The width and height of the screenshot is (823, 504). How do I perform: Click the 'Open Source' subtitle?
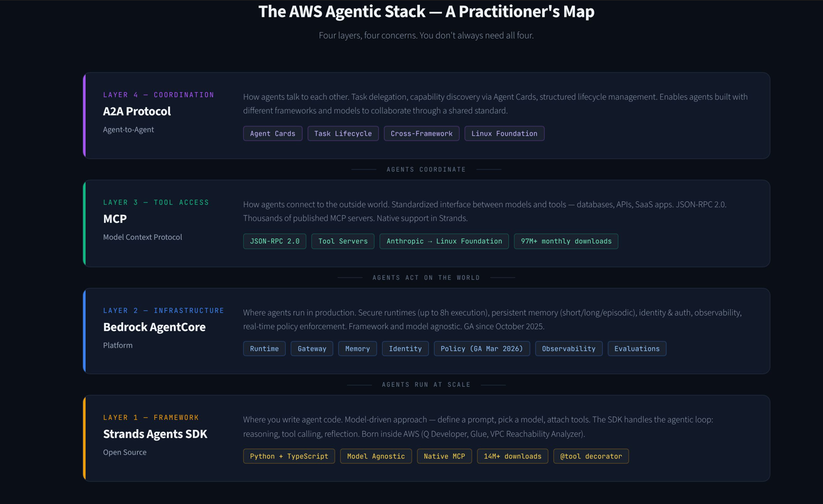(x=125, y=452)
